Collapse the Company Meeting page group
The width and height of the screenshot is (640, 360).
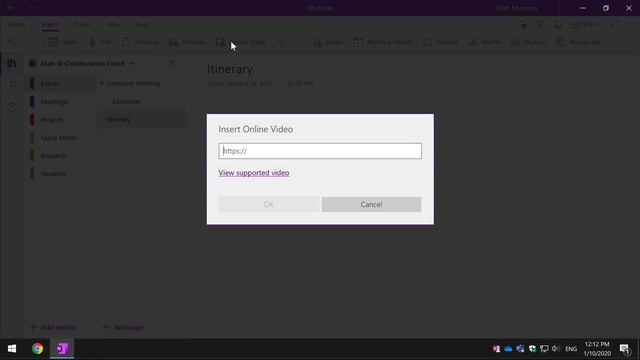pyautogui.click(x=102, y=83)
